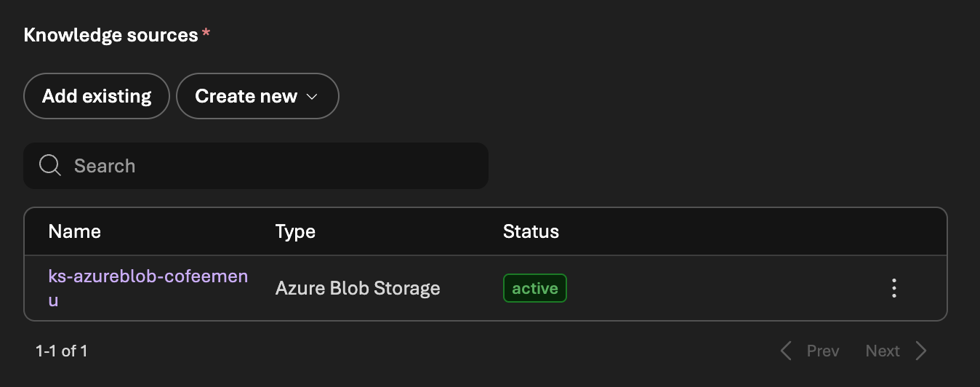Click the Knowledge sources heading label
The height and width of the screenshot is (387, 980).
(x=111, y=35)
